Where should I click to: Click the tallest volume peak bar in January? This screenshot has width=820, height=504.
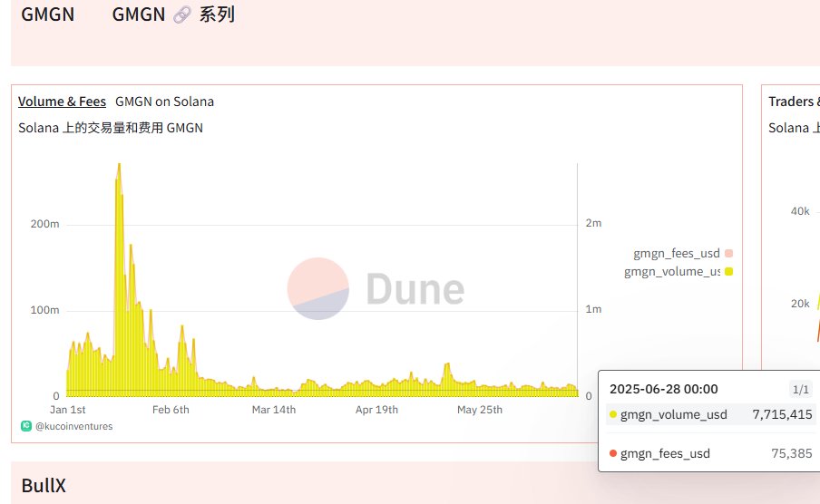pyautogui.click(x=119, y=280)
